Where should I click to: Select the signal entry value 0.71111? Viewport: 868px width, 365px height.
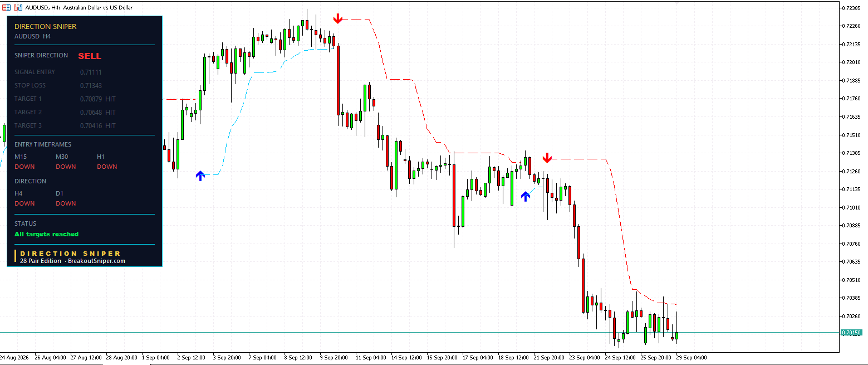(x=91, y=72)
